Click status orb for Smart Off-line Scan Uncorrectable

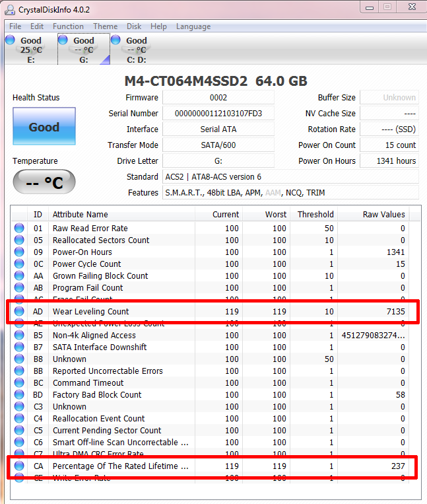[19, 442]
